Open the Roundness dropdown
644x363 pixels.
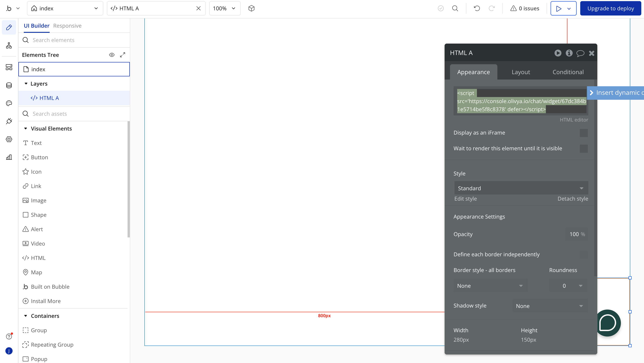click(568, 286)
